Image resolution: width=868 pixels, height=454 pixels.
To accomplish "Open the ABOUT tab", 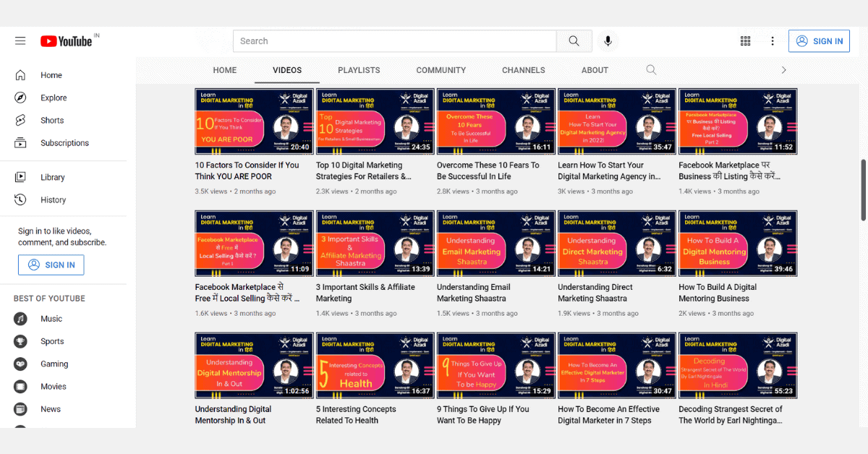I will click(595, 70).
